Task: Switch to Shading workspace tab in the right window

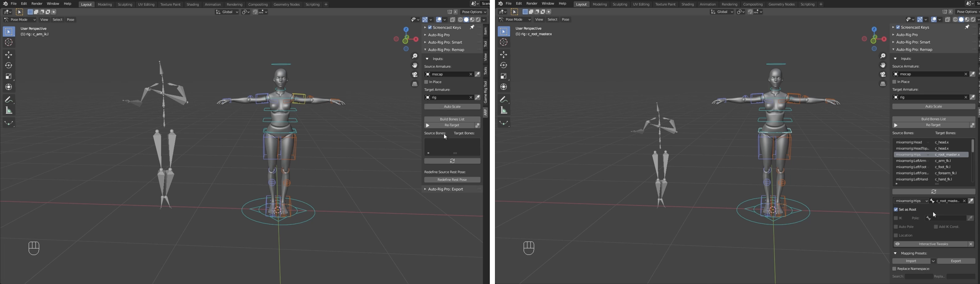Action: [687, 5]
